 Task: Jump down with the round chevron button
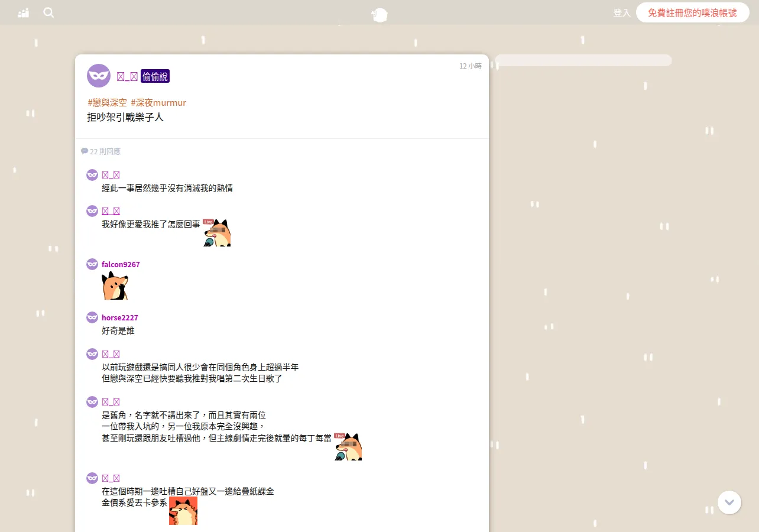[729, 502]
